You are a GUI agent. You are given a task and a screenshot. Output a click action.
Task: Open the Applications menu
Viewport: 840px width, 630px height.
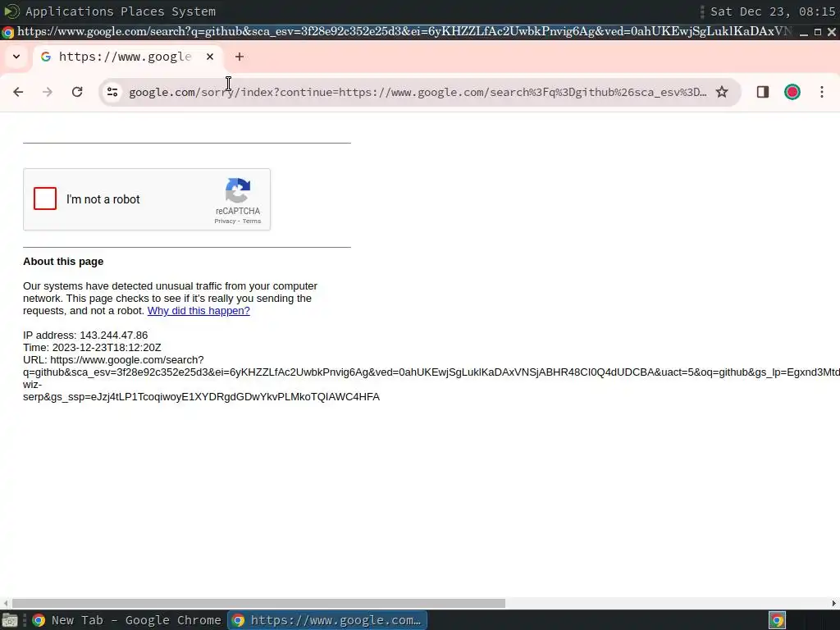coord(67,11)
